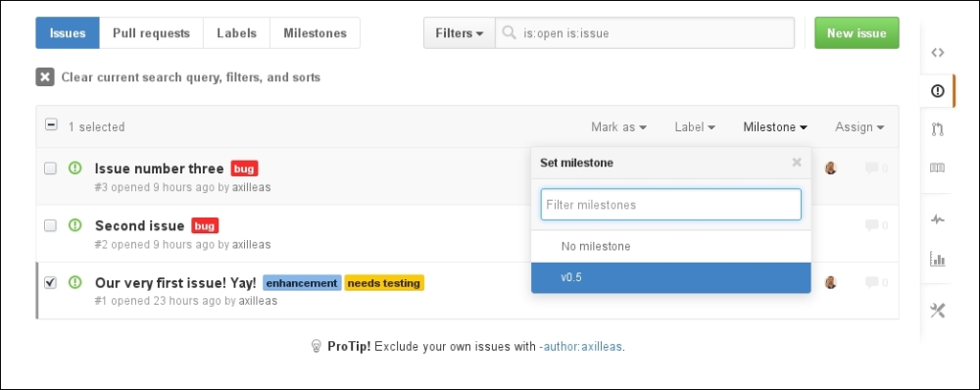Viewport: 980px width, 390px height.
Task: Clear current search query with X icon
Action: coord(45,77)
